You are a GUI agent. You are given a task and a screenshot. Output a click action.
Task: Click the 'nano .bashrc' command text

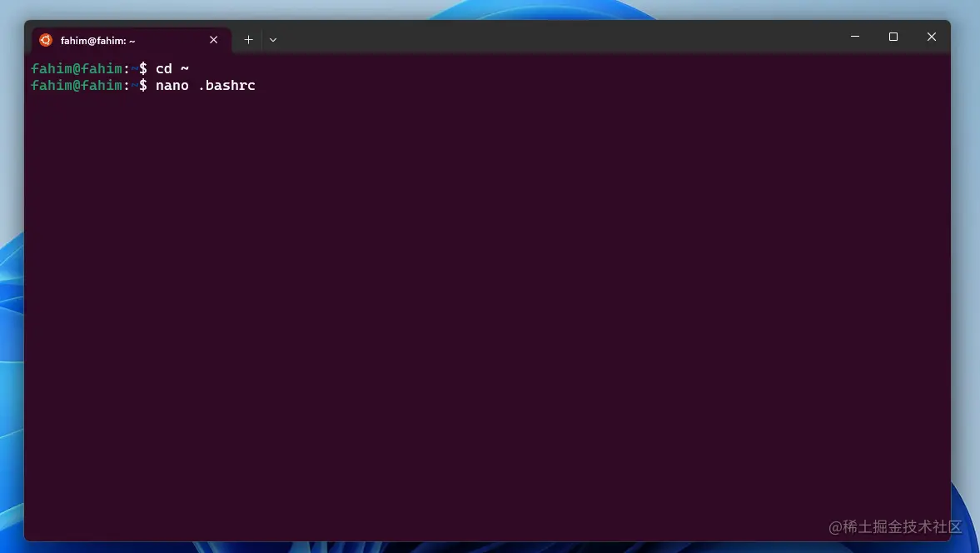pos(206,85)
